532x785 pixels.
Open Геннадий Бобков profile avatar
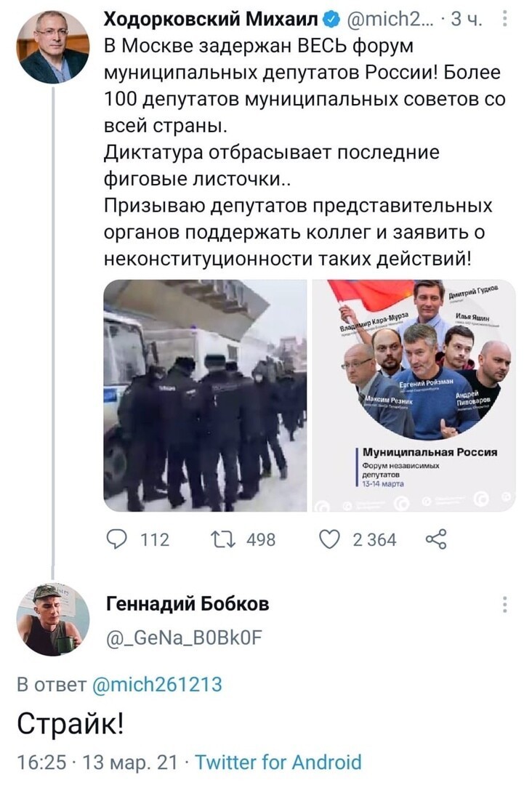(x=53, y=619)
